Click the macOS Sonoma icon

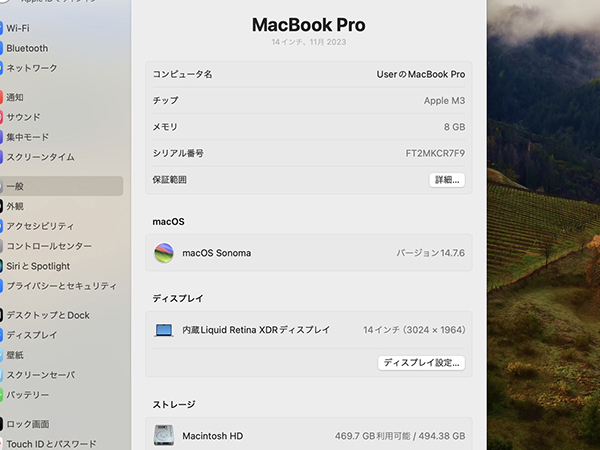point(164,253)
